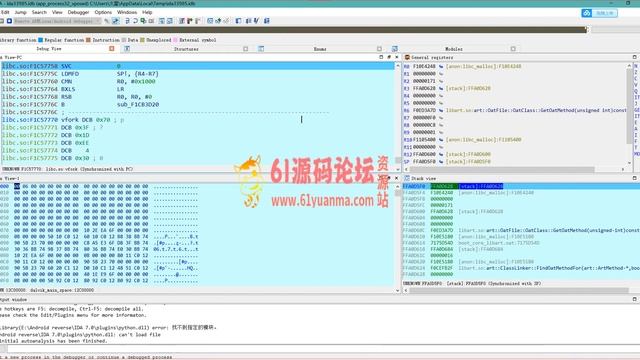Click the Baidu cloud upload button
The height and width of the screenshot is (360, 640).
[x=600, y=13]
